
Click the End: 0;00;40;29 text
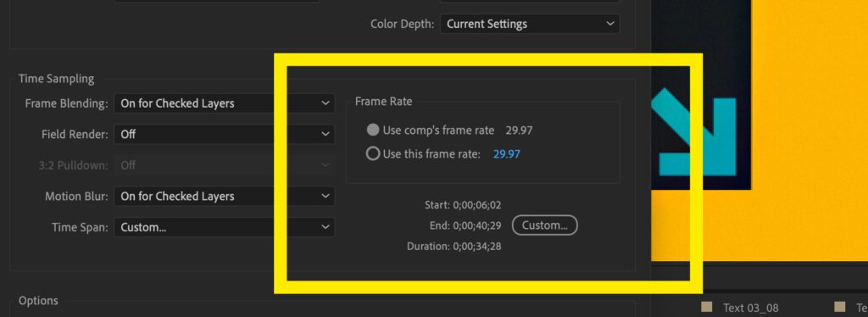pyautogui.click(x=465, y=225)
